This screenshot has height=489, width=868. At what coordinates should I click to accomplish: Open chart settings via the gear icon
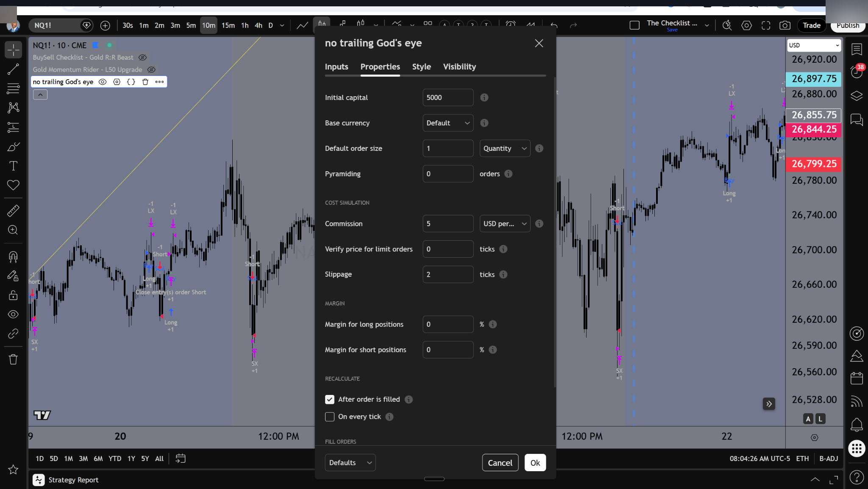point(747,25)
